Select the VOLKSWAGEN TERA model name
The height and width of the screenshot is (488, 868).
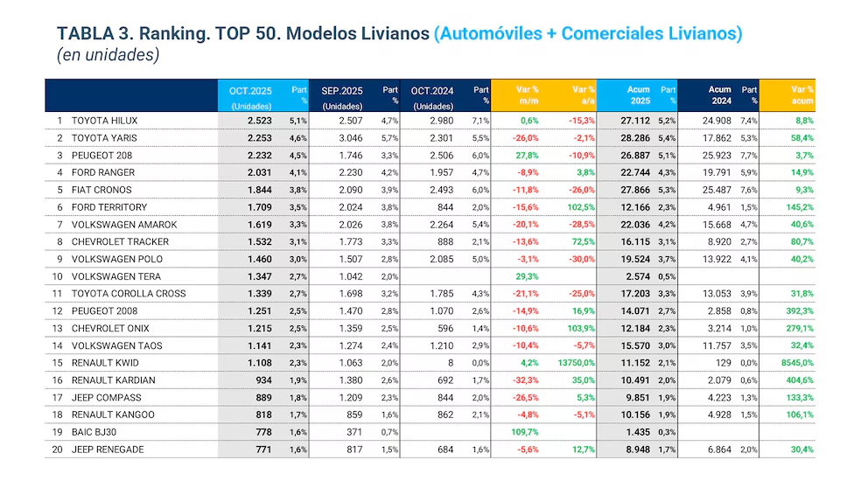coord(115,276)
